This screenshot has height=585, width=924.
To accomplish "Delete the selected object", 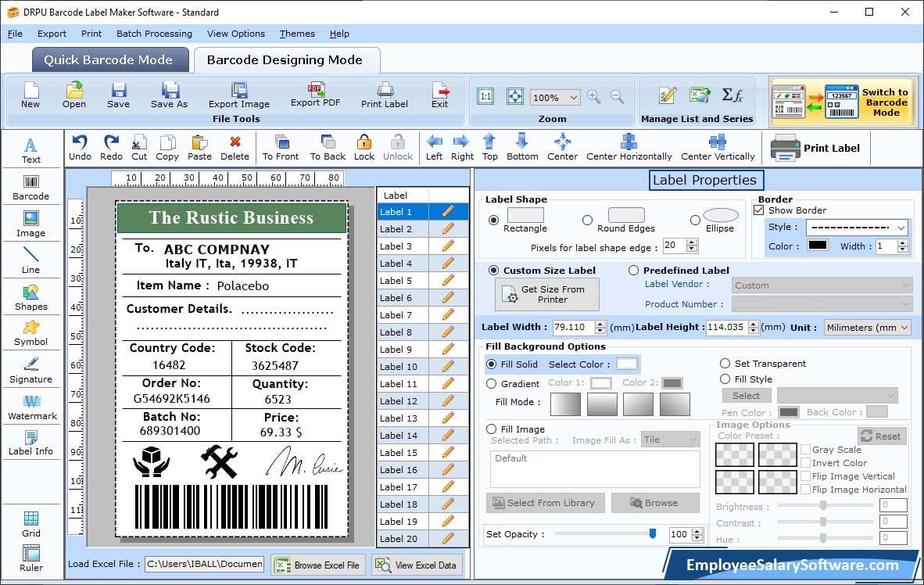I will (235, 148).
